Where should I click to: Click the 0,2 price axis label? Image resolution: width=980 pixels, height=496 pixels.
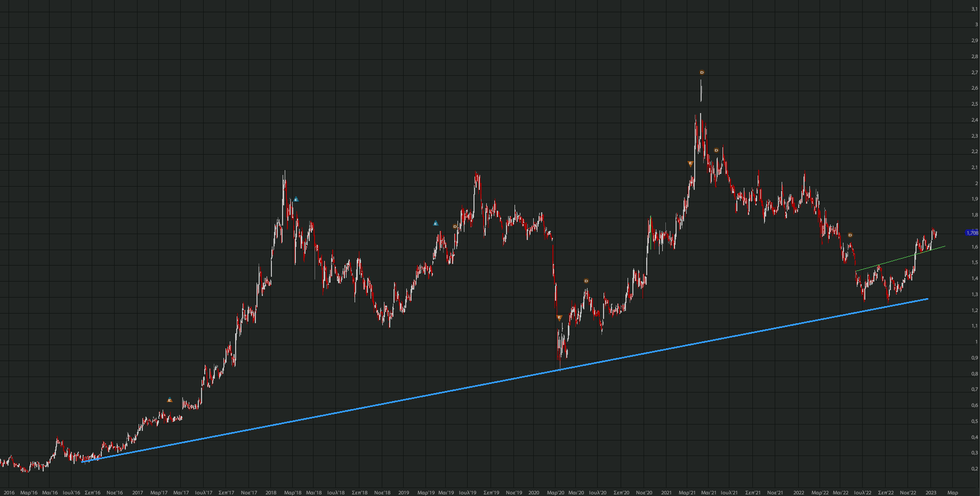coord(975,469)
